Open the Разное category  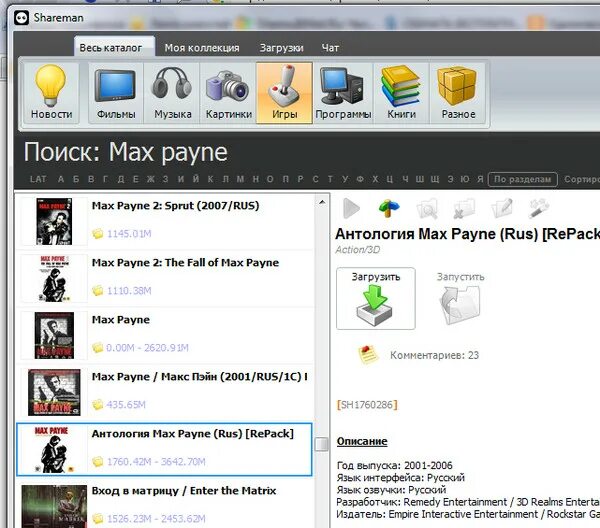(x=458, y=93)
